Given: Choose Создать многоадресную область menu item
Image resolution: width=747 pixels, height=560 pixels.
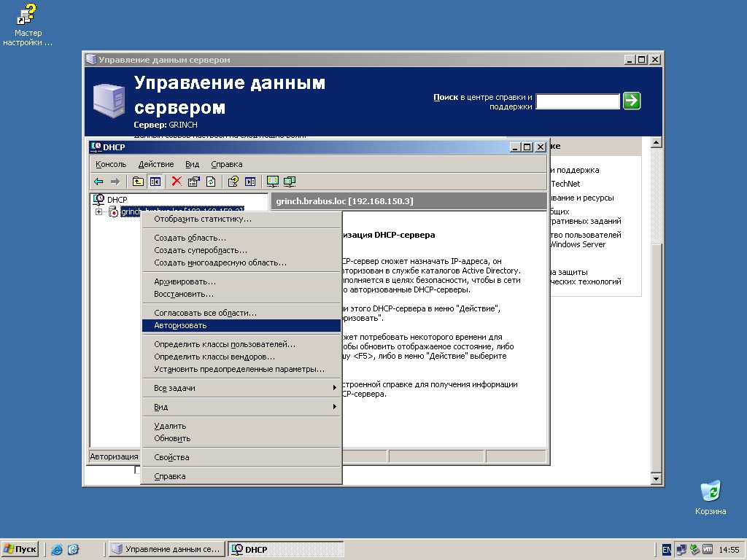Looking at the screenshot, I should (x=241, y=262).
